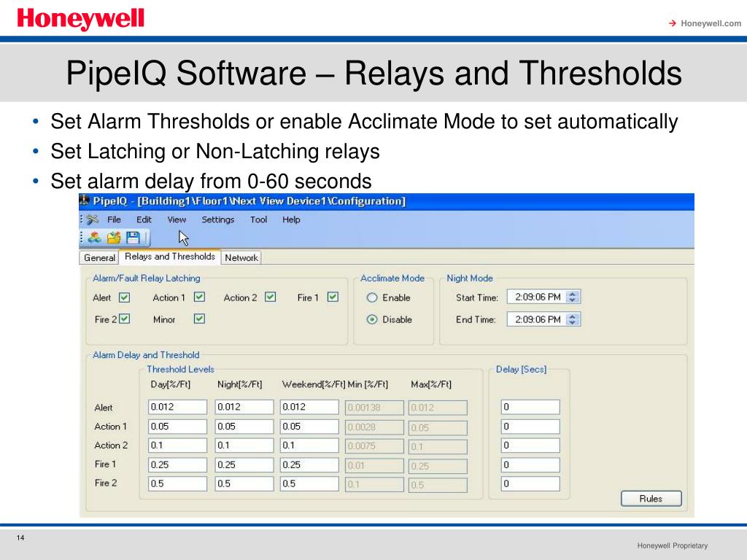Click the Action 1 Weekend threshold field

coord(309,426)
